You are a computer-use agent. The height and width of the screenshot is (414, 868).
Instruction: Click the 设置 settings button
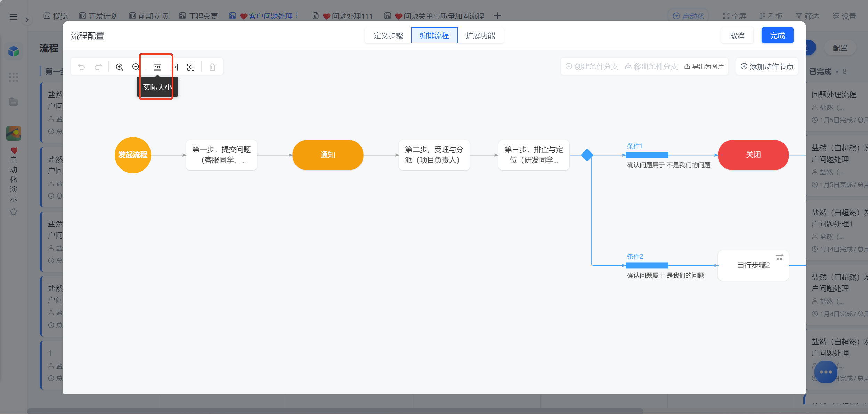(x=844, y=16)
